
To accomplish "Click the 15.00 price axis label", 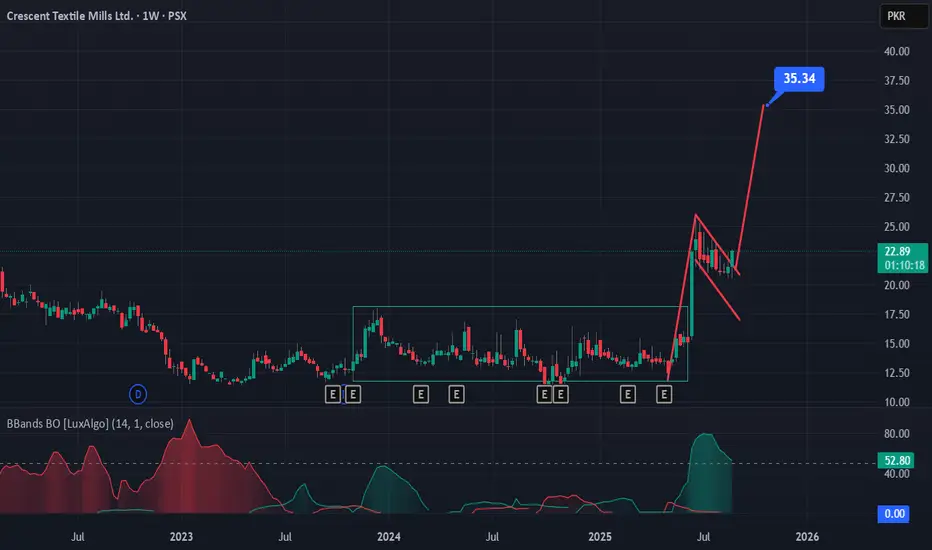I will (897, 344).
